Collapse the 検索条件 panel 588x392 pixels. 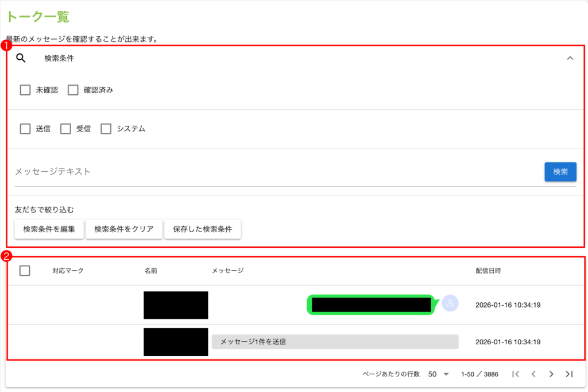[570, 58]
